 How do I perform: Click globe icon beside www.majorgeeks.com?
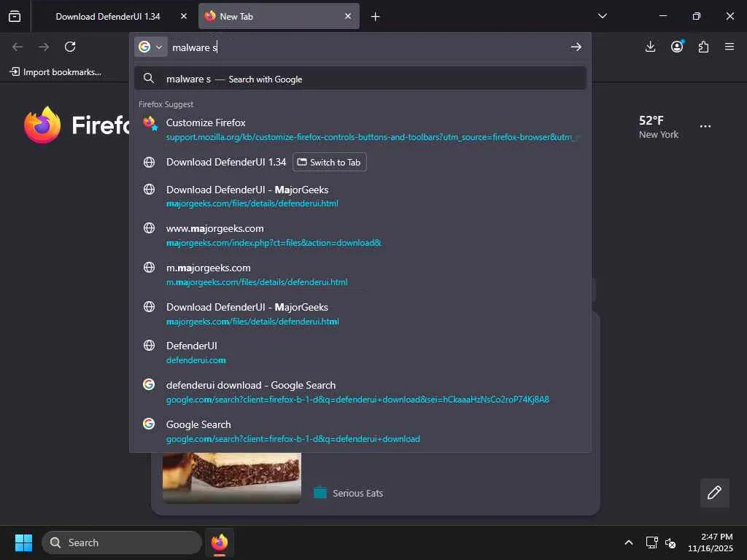tap(149, 228)
